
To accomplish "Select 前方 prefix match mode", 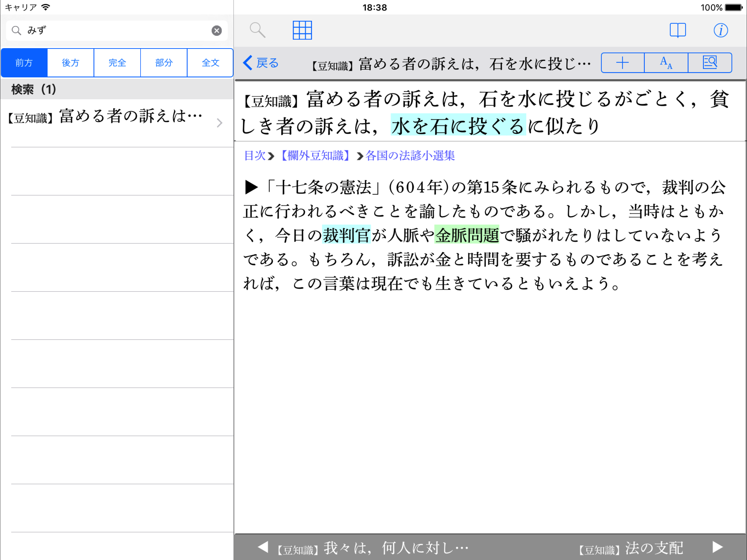I will click(x=24, y=63).
